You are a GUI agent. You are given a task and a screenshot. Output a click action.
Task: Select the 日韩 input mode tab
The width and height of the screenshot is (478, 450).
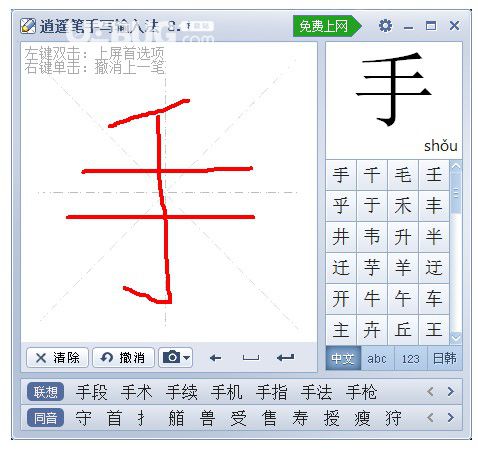coord(444,359)
